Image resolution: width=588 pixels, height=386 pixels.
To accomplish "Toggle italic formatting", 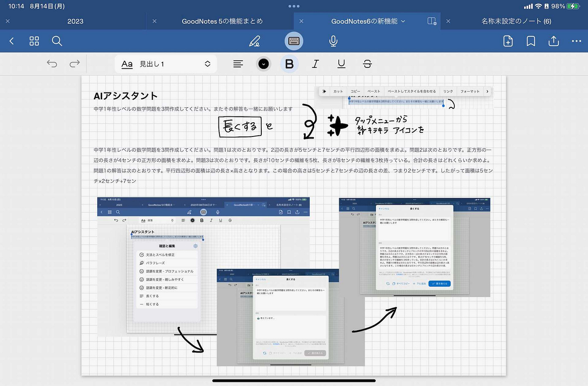I will click(315, 64).
